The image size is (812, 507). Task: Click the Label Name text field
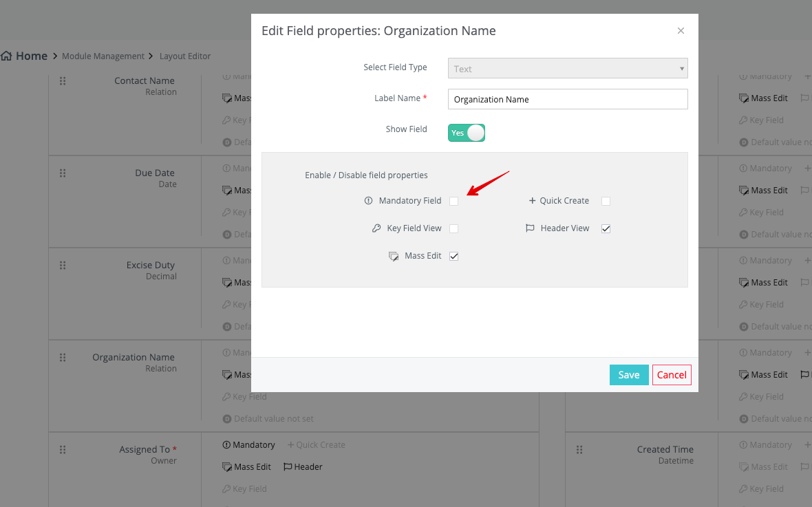coord(568,99)
